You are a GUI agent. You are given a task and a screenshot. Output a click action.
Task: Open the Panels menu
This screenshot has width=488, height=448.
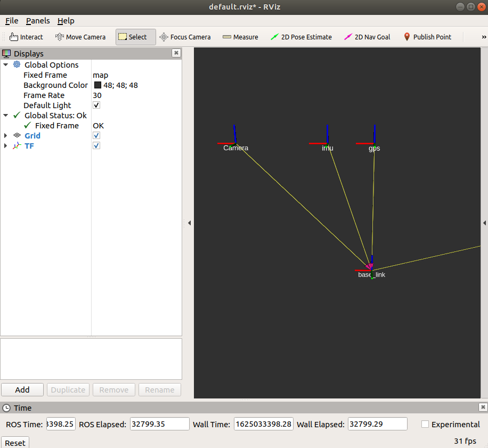pos(38,21)
